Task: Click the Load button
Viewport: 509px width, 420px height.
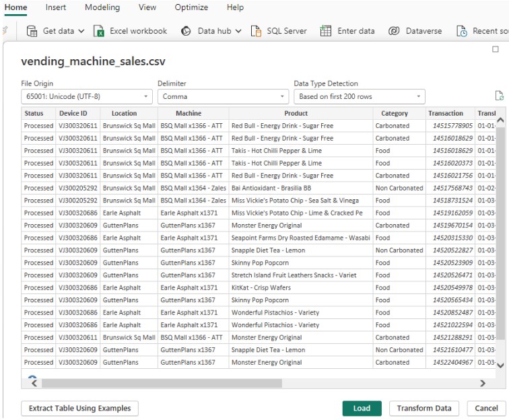Action: 362,409
